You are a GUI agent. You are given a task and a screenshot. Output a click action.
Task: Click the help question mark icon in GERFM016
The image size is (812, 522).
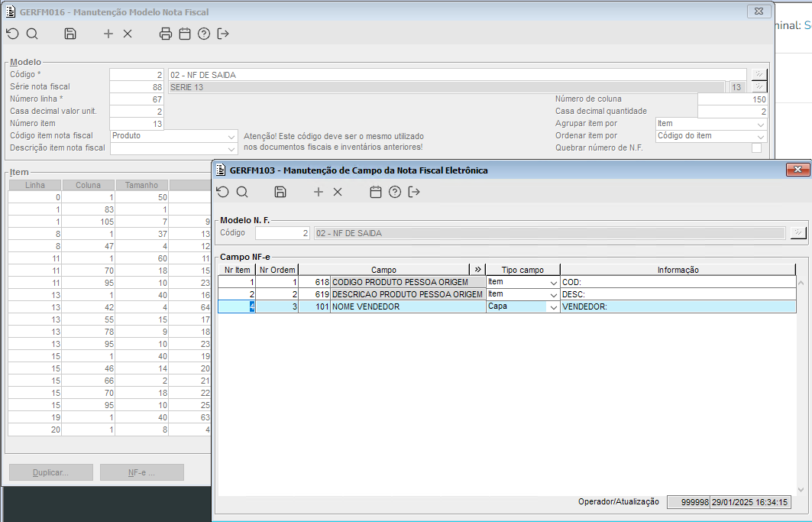(204, 34)
